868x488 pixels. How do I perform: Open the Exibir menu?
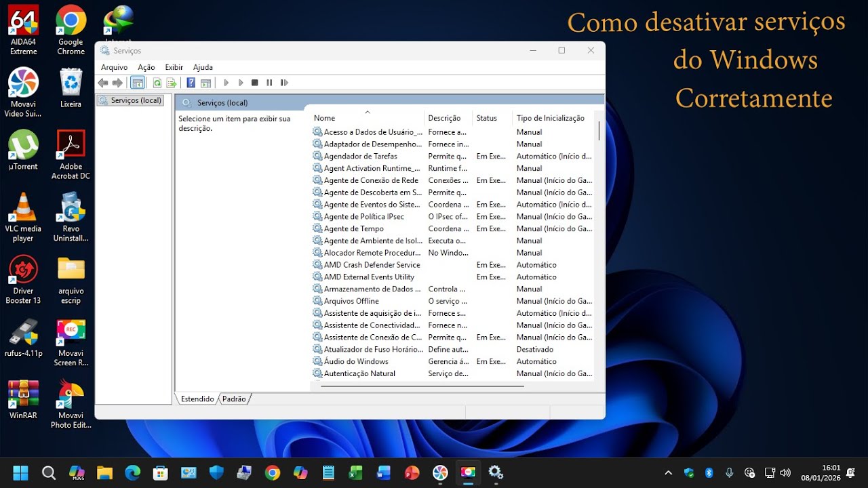[x=174, y=67]
